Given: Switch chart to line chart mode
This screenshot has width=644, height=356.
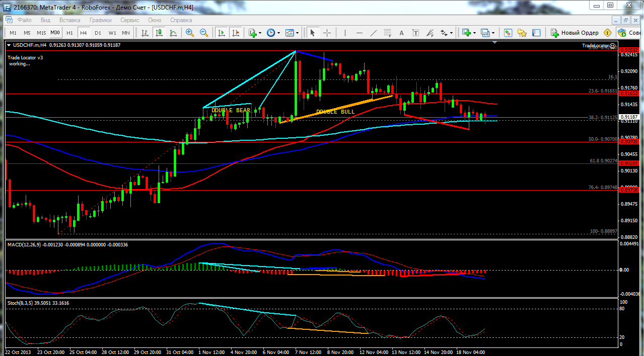Looking at the screenshot, I should tap(173, 33).
